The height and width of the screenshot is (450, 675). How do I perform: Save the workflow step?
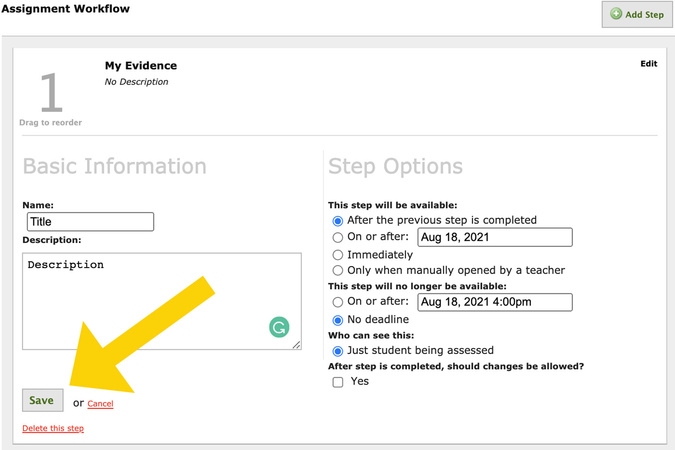tap(43, 400)
